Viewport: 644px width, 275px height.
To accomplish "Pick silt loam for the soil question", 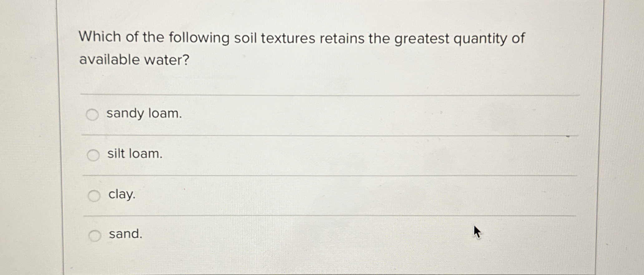I will (134, 154).
